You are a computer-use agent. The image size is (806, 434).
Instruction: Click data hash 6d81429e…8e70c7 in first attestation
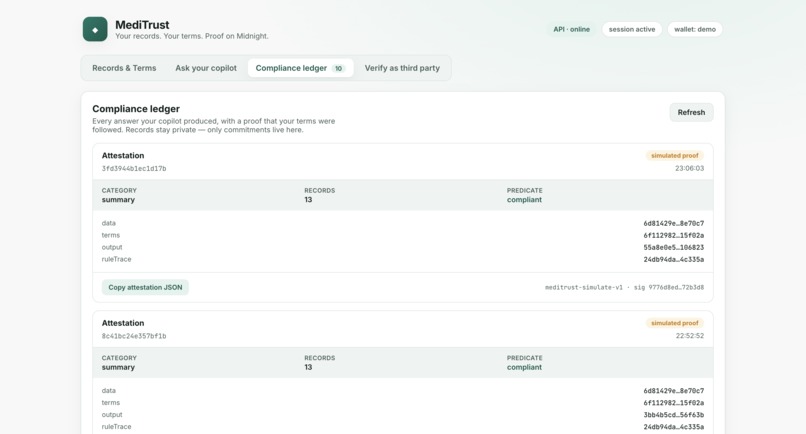click(673, 223)
